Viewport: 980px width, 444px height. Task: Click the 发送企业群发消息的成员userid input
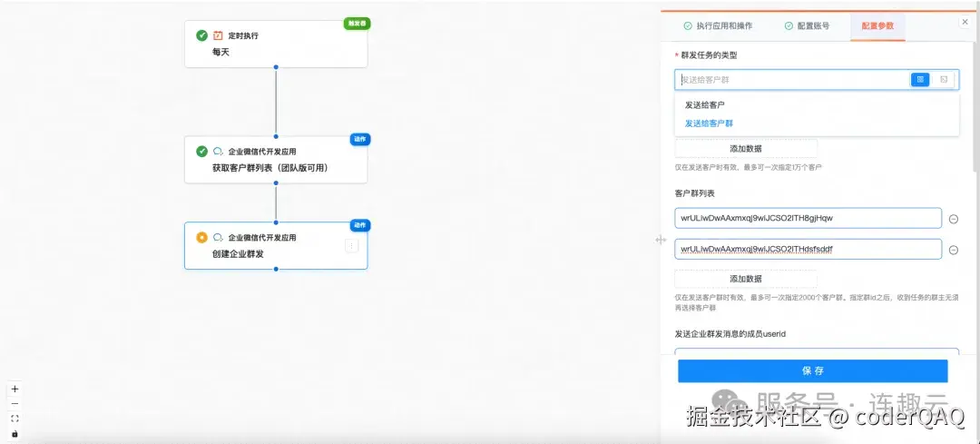click(x=817, y=352)
